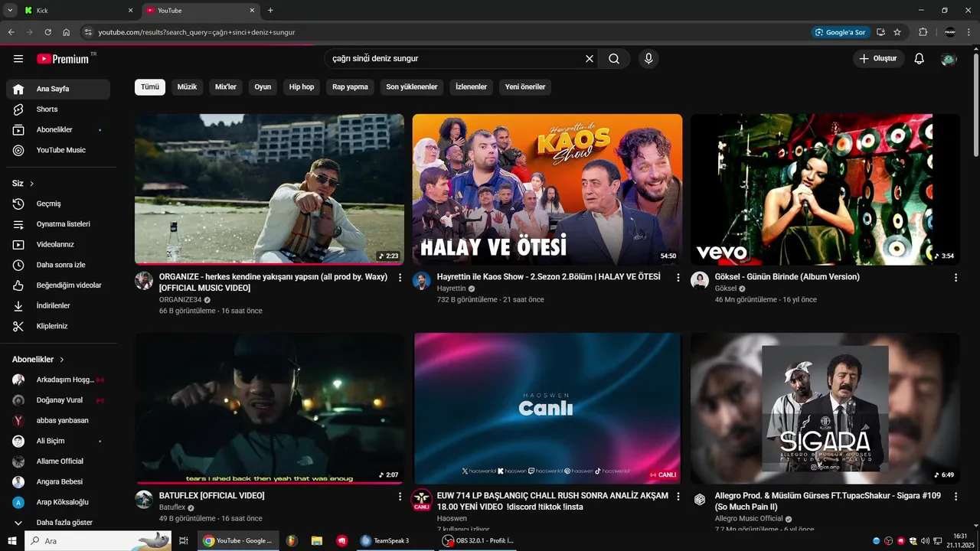This screenshot has height=551, width=980.
Task: Open the SIGARA video thumbnail
Action: [825, 408]
